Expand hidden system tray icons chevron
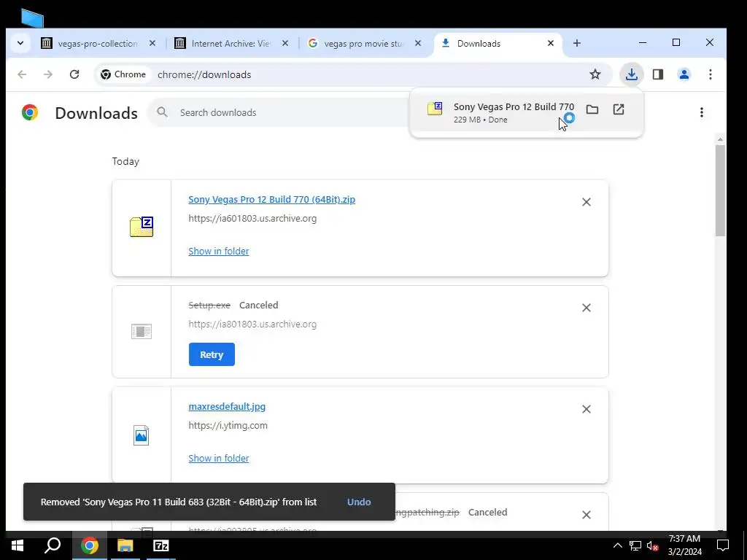This screenshot has height=560, width=747. (x=617, y=545)
